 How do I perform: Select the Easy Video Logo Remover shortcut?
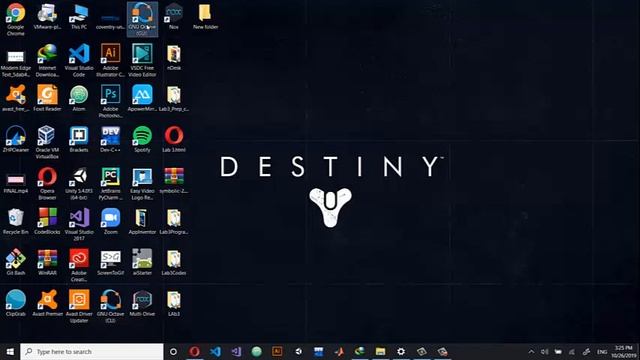pyautogui.click(x=142, y=183)
